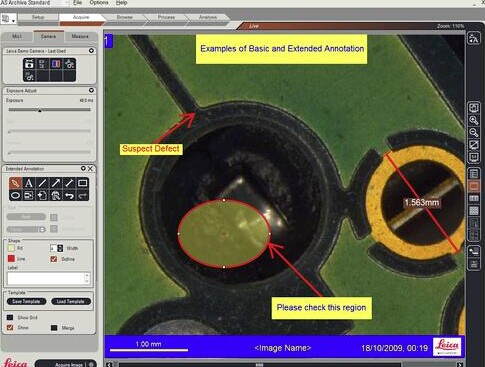Select the ellipse shape tool
This screenshot has height=367, width=485.
click(15, 195)
